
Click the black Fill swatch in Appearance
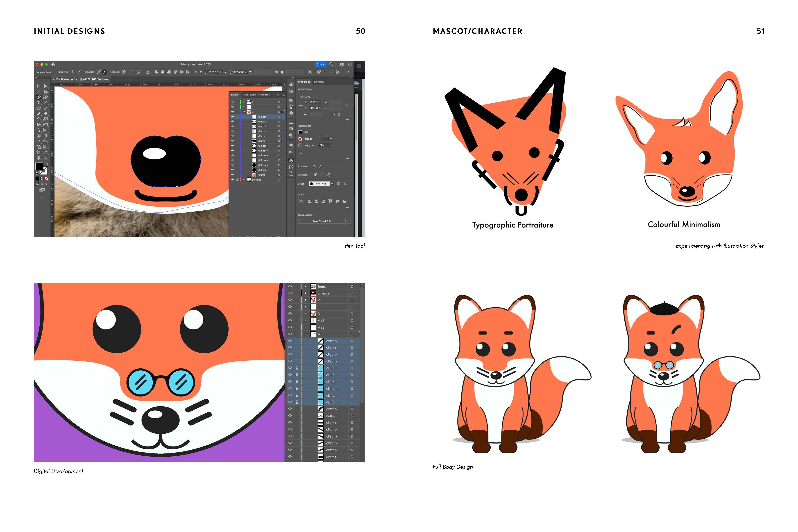click(x=300, y=132)
